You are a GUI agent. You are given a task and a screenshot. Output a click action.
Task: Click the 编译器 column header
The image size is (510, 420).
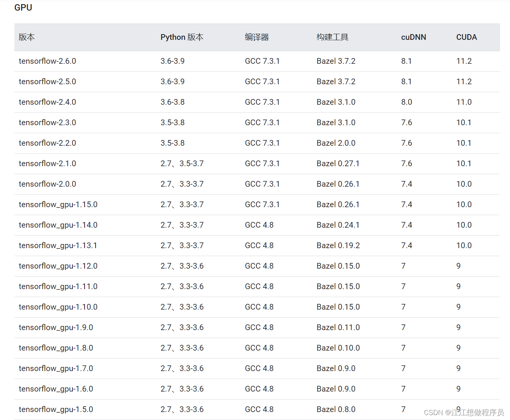click(x=257, y=37)
